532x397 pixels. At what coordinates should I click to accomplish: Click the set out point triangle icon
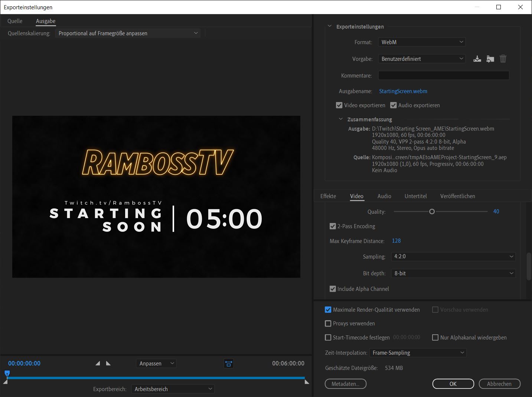[108, 363]
